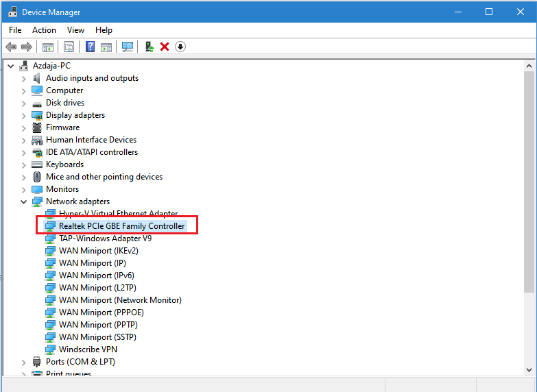Click the Disk drives icon

click(x=37, y=103)
